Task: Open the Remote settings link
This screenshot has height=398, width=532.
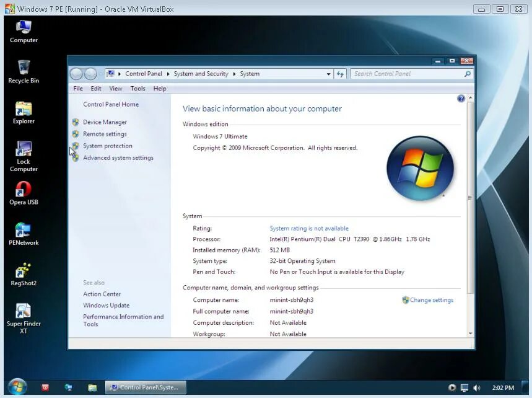Action: click(105, 134)
